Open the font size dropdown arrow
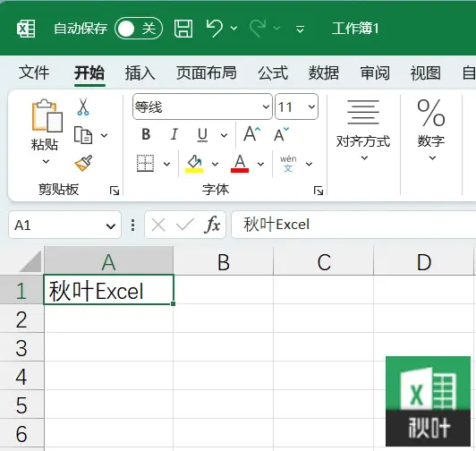The width and height of the screenshot is (476, 451). coord(311,106)
